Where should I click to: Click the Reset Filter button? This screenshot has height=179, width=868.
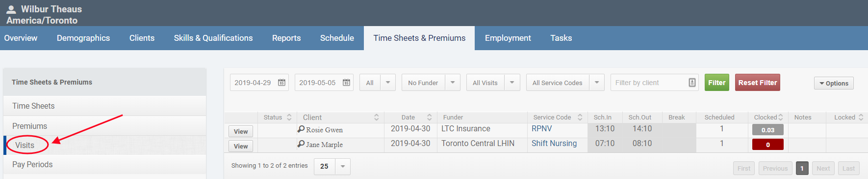click(x=758, y=83)
